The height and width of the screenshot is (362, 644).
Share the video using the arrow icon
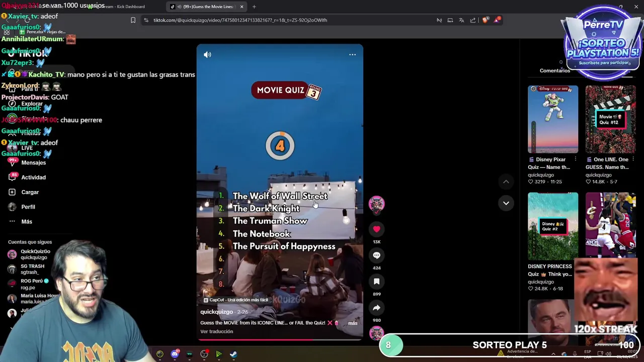point(376,308)
